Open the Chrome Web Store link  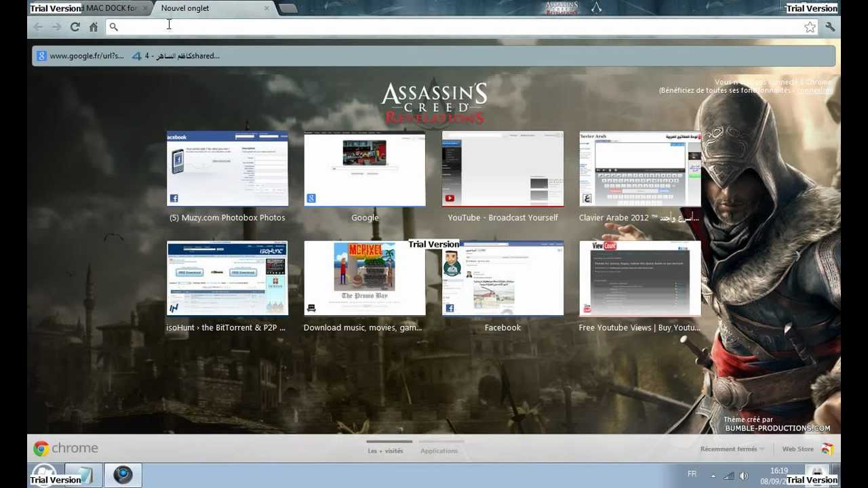797,449
